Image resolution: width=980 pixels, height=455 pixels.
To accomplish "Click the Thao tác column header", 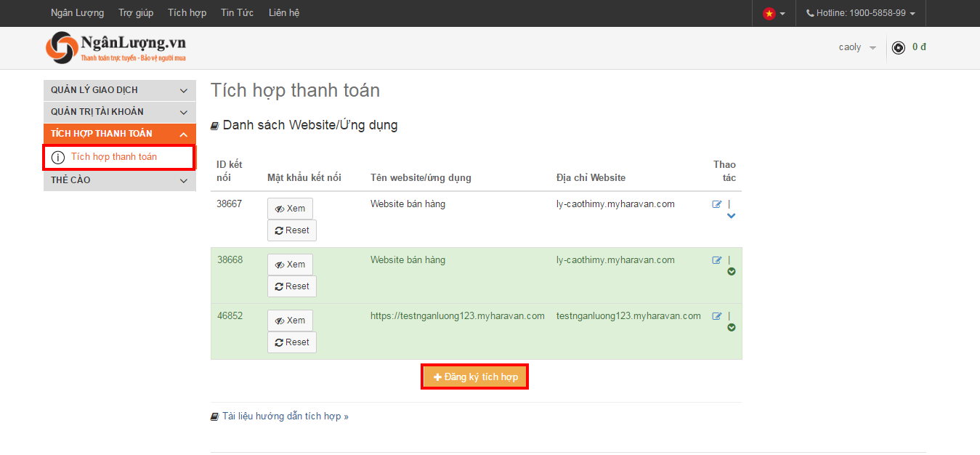I will pyautogui.click(x=724, y=171).
